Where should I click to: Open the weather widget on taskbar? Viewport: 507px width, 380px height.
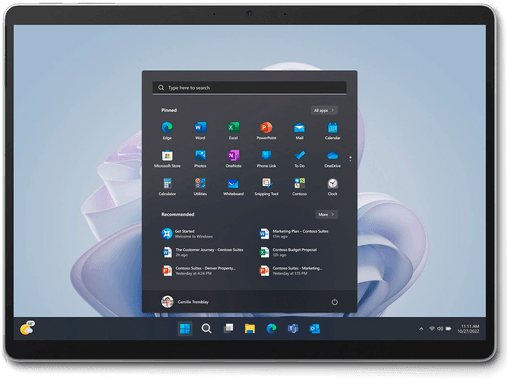[x=27, y=328]
